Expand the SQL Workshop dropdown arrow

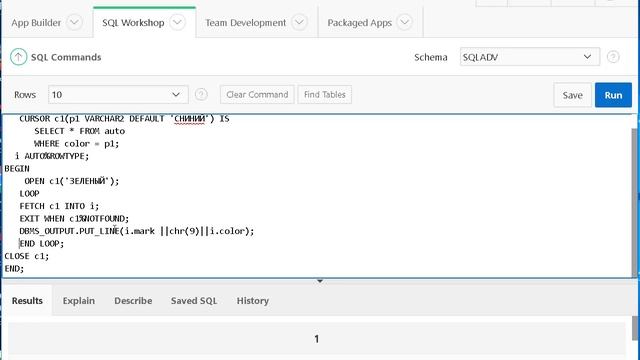click(178, 22)
